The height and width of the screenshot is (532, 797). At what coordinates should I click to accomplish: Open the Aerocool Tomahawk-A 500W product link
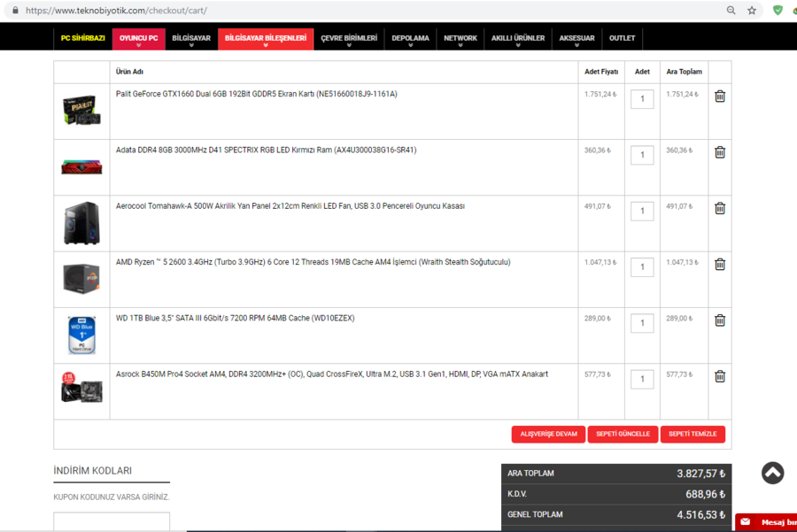coord(290,205)
